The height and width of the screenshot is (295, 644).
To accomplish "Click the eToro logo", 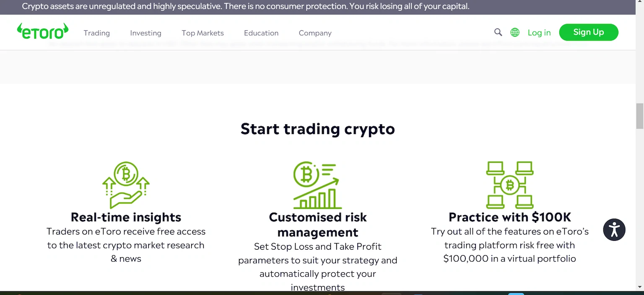I will coord(43,32).
